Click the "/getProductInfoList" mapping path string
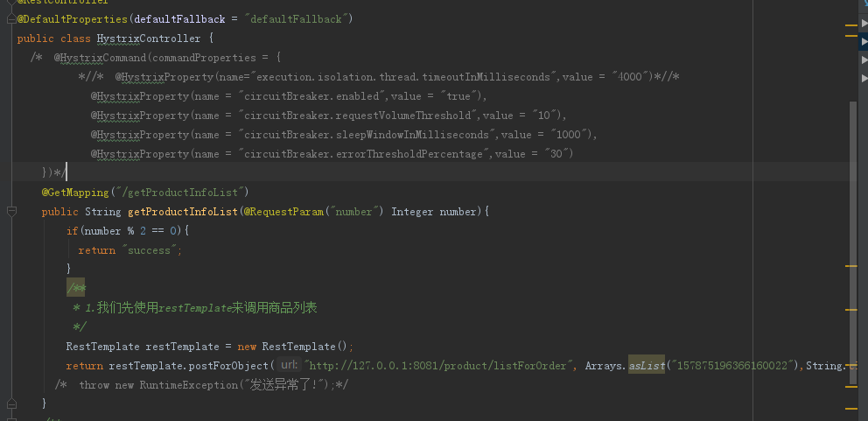The height and width of the screenshot is (421, 868). (179, 193)
